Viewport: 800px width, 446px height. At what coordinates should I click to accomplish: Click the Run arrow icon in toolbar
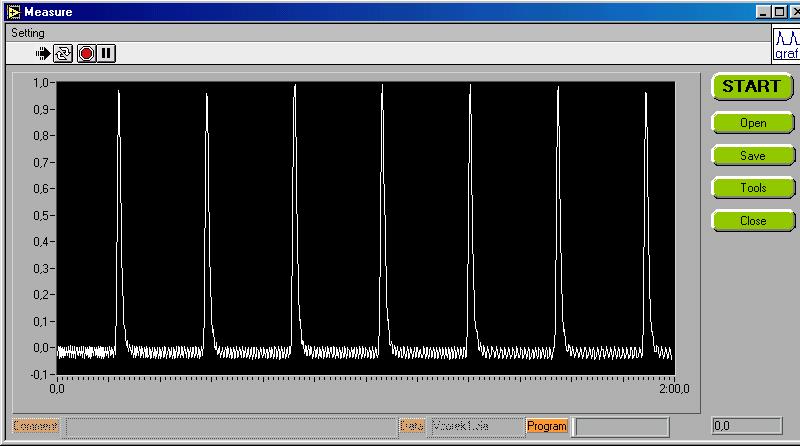43,53
